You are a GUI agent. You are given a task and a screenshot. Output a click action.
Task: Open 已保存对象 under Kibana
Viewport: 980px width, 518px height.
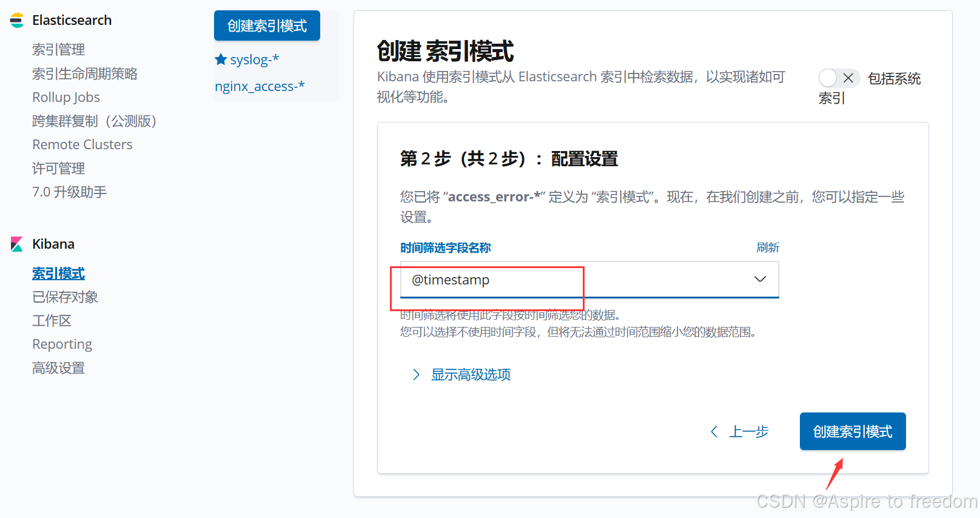pyautogui.click(x=65, y=297)
